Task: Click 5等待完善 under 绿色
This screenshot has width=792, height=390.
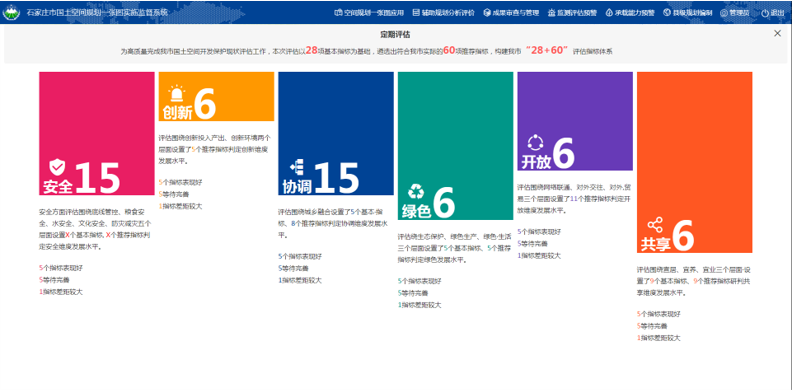Action: pyautogui.click(x=413, y=293)
